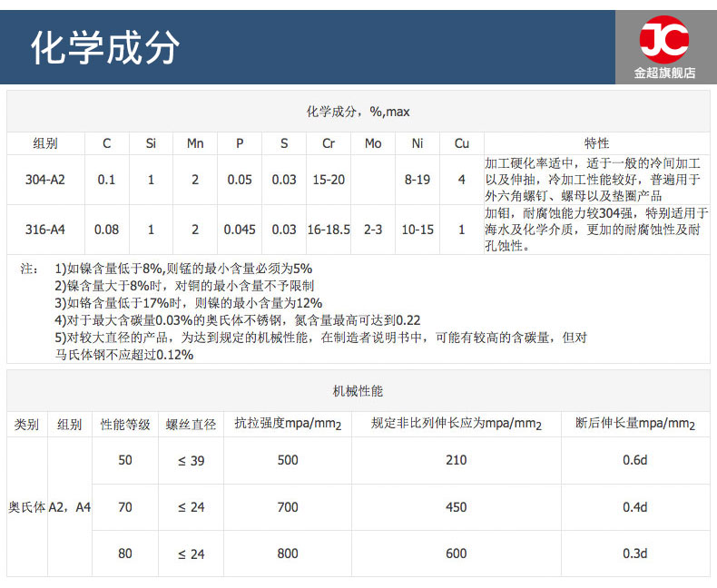717x588 pixels.
Task: Click the 奥氏体 category cell
Action: point(27,507)
